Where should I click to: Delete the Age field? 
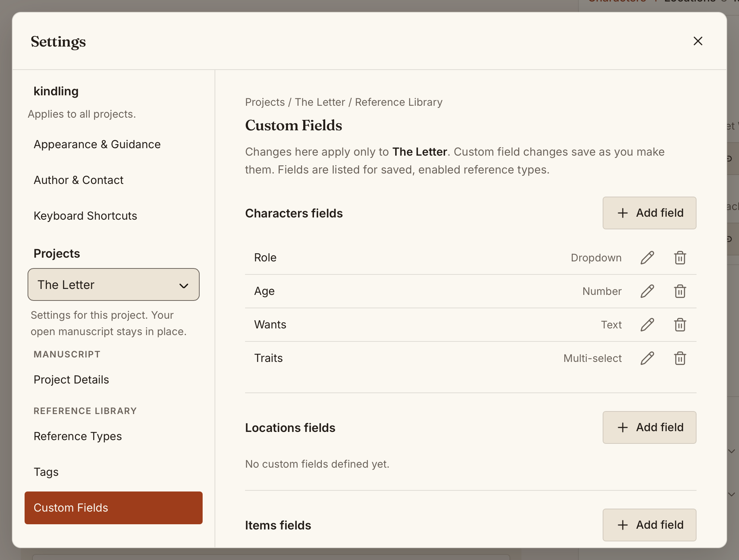point(680,291)
